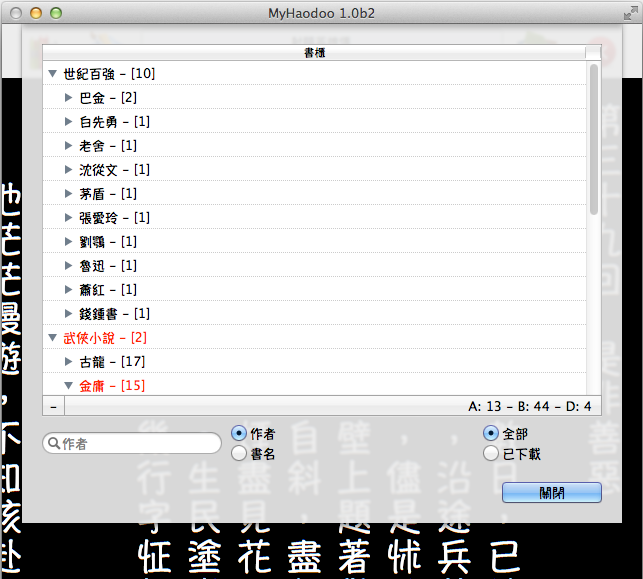Click the yellow minimize window button
The width and height of the screenshot is (643, 579).
(x=36, y=13)
